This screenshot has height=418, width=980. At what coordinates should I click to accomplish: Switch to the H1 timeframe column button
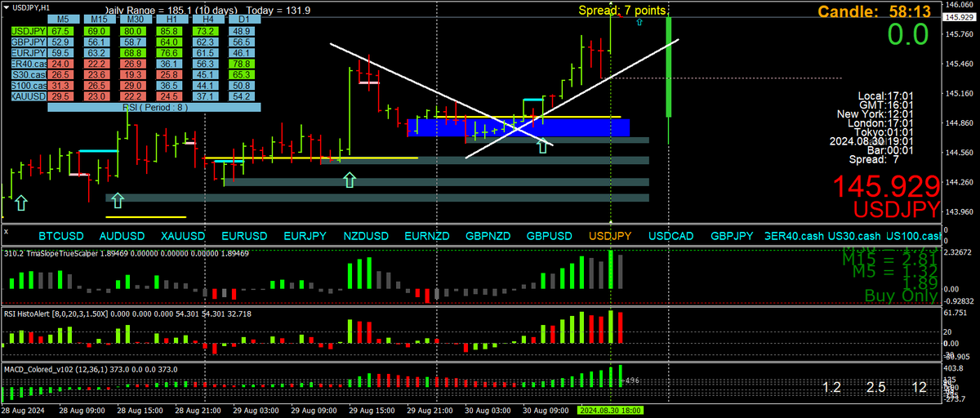pos(171,18)
